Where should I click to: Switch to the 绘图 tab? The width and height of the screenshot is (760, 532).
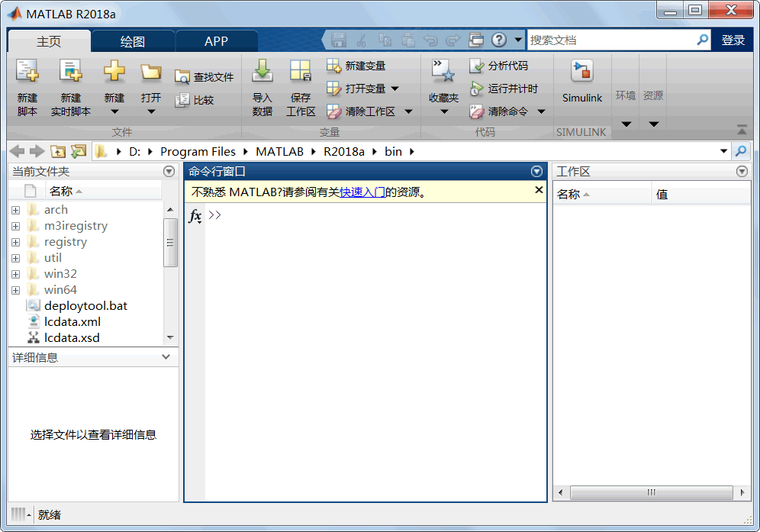point(133,41)
